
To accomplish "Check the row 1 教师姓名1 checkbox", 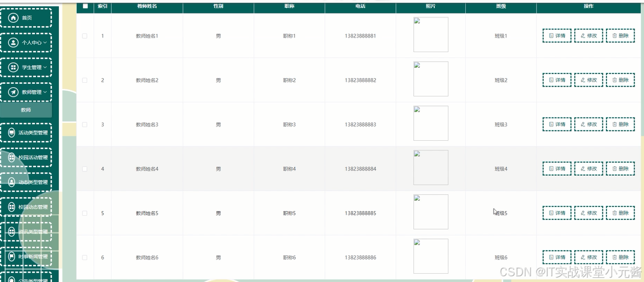I will point(85,36).
